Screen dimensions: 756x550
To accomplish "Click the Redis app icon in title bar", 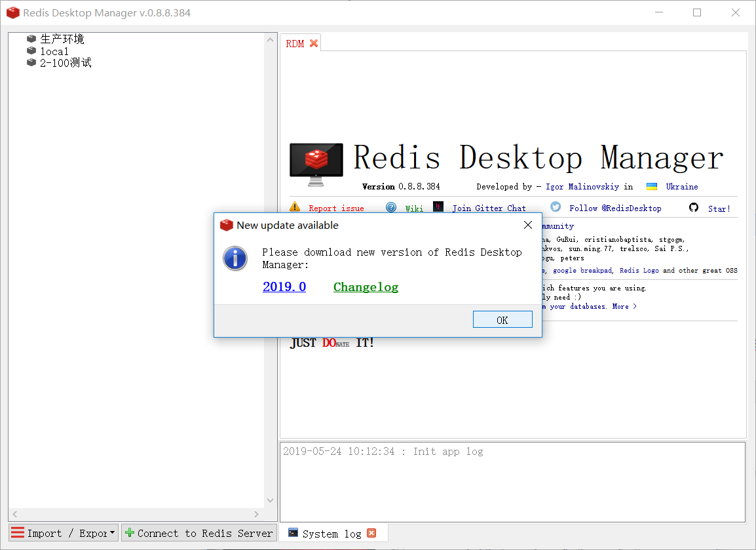I will tap(13, 13).
